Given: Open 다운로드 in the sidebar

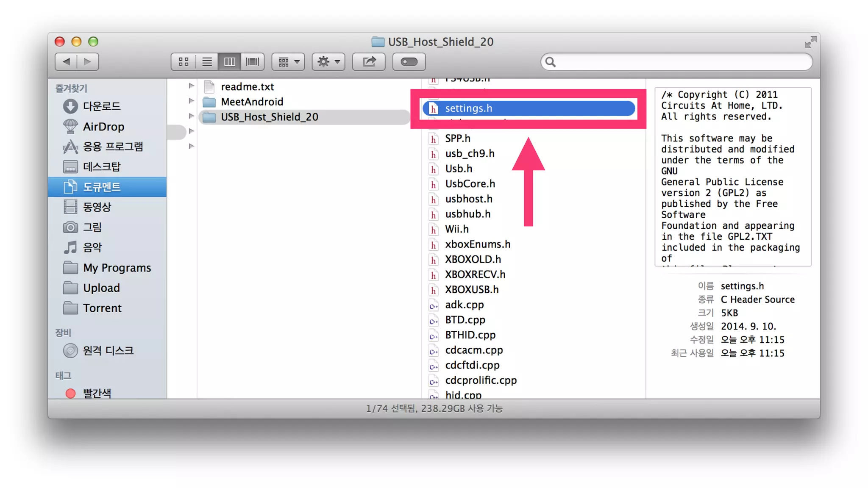Looking at the screenshot, I should click(x=102, y=106).
